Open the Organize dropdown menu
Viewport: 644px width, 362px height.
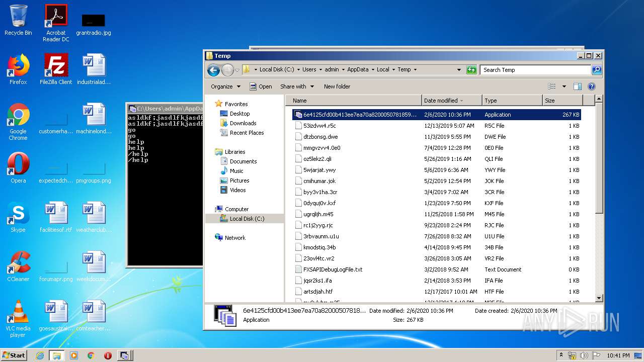click(225, 86)
